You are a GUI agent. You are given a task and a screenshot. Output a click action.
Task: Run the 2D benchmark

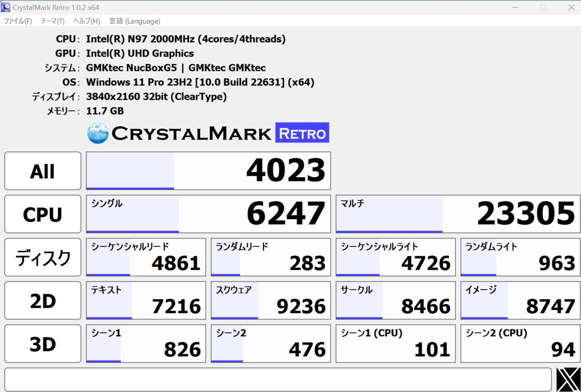coord(43,300)
